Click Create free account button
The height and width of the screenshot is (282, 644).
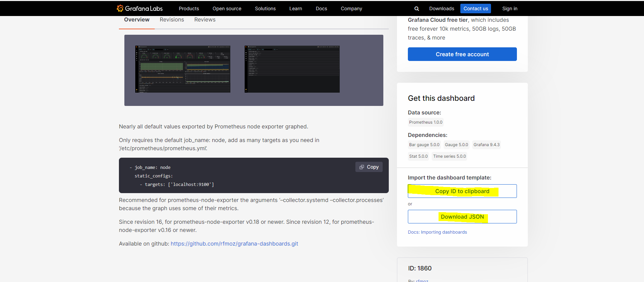[462, 54]
